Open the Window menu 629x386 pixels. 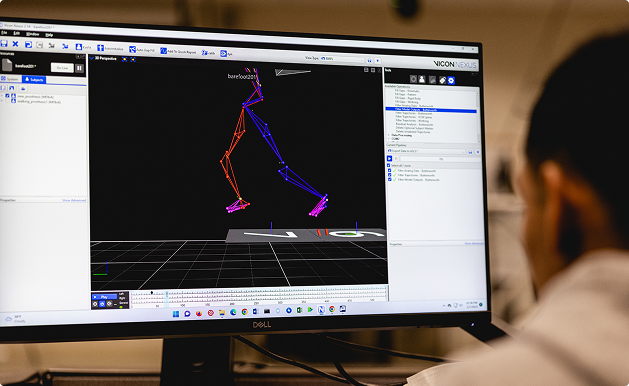33,34
